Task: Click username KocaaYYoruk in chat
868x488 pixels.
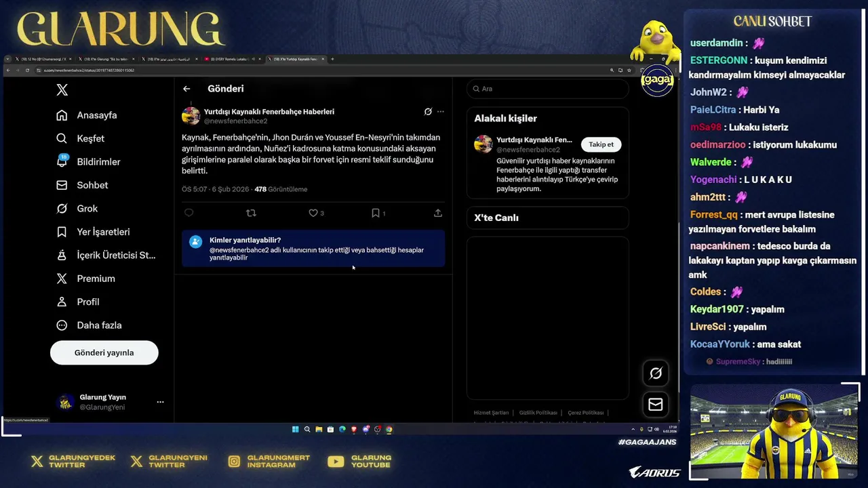Action: (x=720, y=344)
